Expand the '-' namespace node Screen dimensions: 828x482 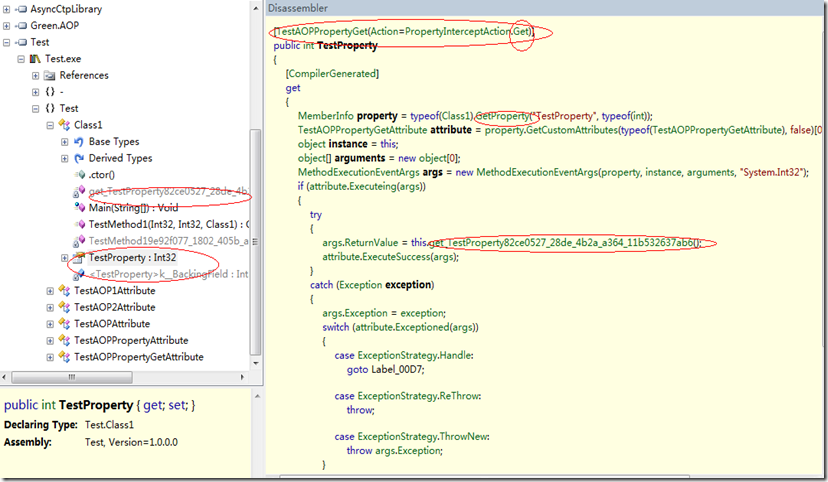[x=35, y=92]
